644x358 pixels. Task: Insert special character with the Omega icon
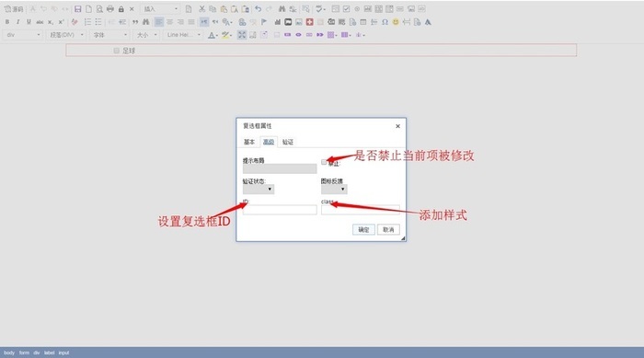[385, 22]
